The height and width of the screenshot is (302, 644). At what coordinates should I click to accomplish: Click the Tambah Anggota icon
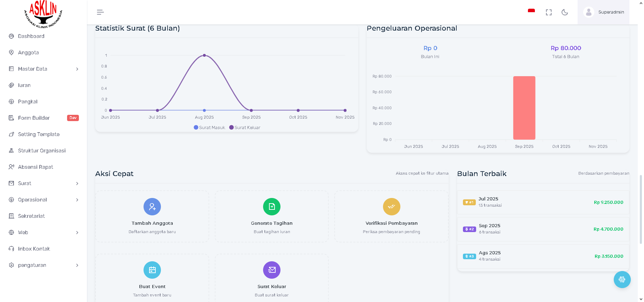click(152, 207)
